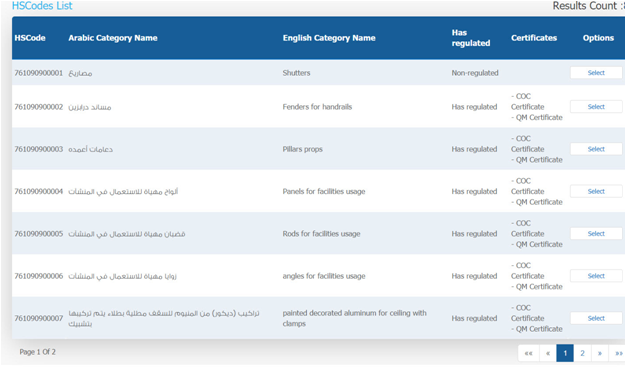Click HSCode 761090900004
This screenshot has height=367, width=631.
[39, 191]
